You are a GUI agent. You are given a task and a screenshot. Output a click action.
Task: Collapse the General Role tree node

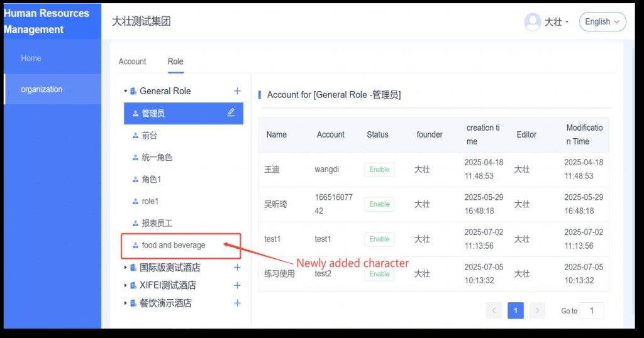pyautogui.click(x=126, y=91)
